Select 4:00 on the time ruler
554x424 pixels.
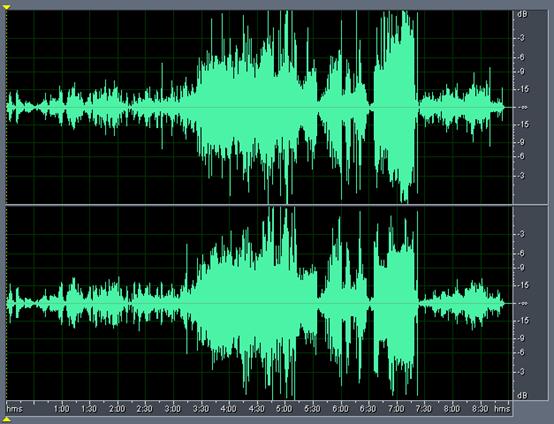[229, 409]
